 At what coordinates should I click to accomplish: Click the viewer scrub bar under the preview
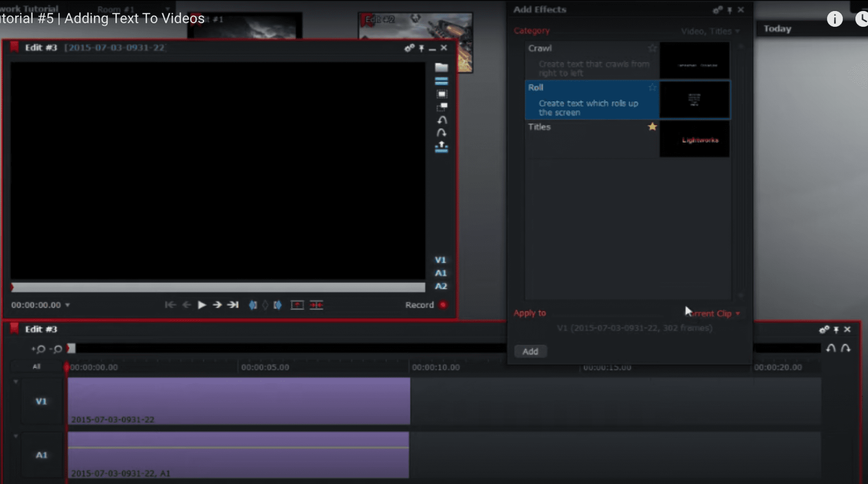(218, 288)
